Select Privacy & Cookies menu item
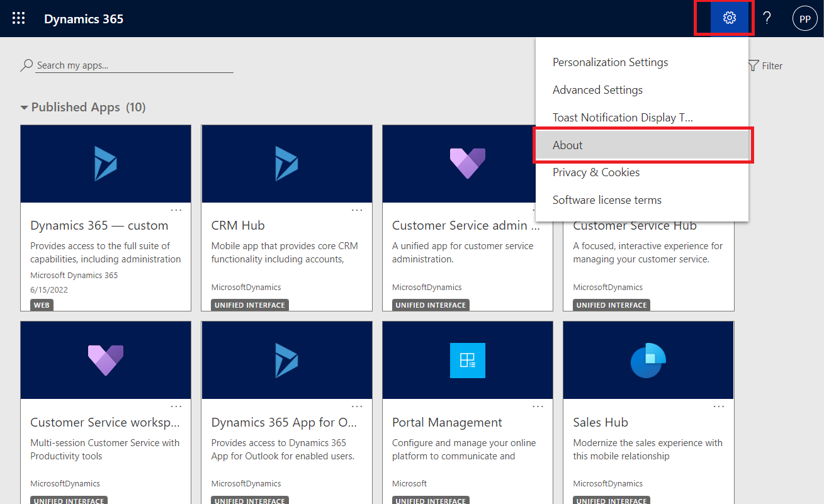 [x=642, y=172]
